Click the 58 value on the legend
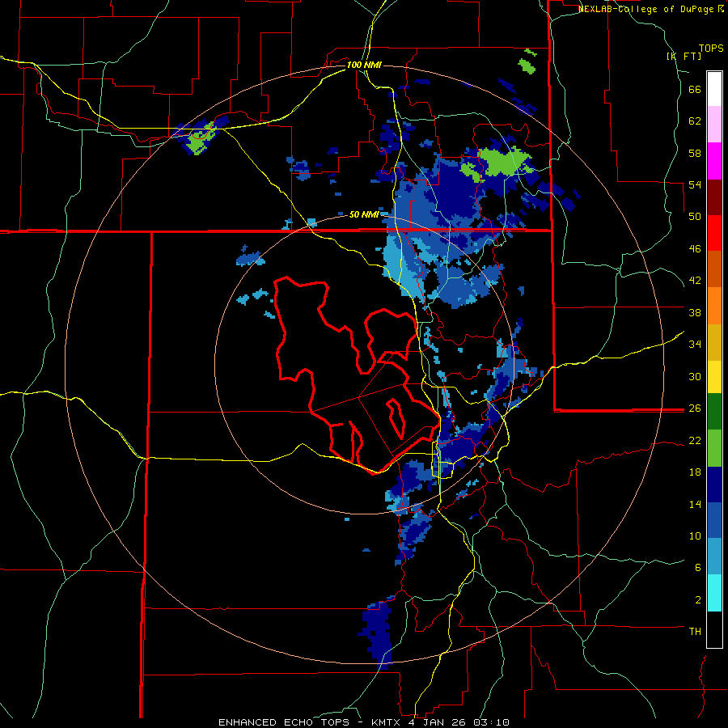728x728 pixels. point(695,153)
